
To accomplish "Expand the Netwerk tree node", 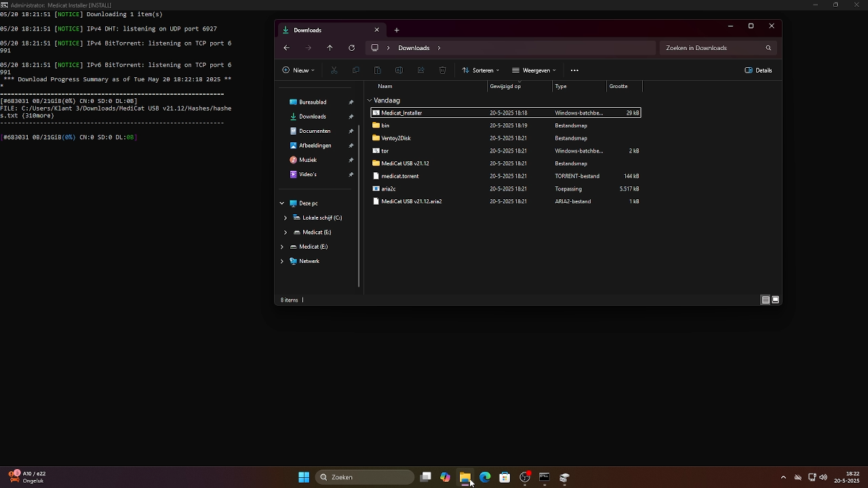I will click(x=282, y=261).
